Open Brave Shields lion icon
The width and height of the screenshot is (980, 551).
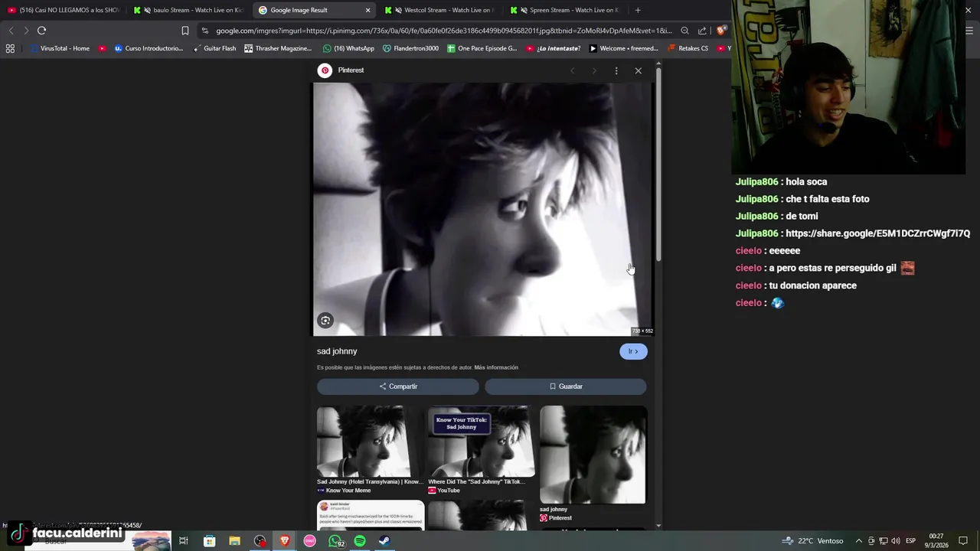coord(720,31)
